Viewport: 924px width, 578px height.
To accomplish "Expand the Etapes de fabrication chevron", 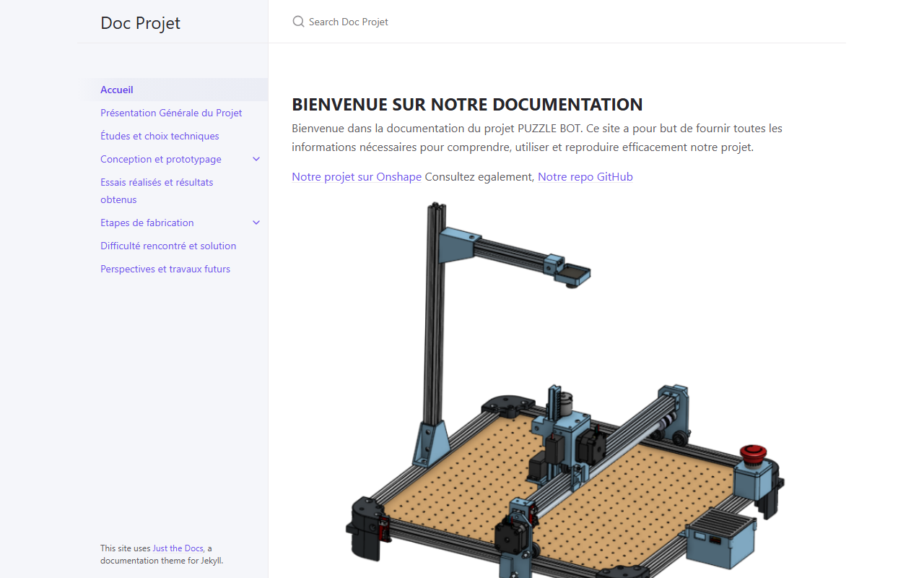I will (256, 223).
